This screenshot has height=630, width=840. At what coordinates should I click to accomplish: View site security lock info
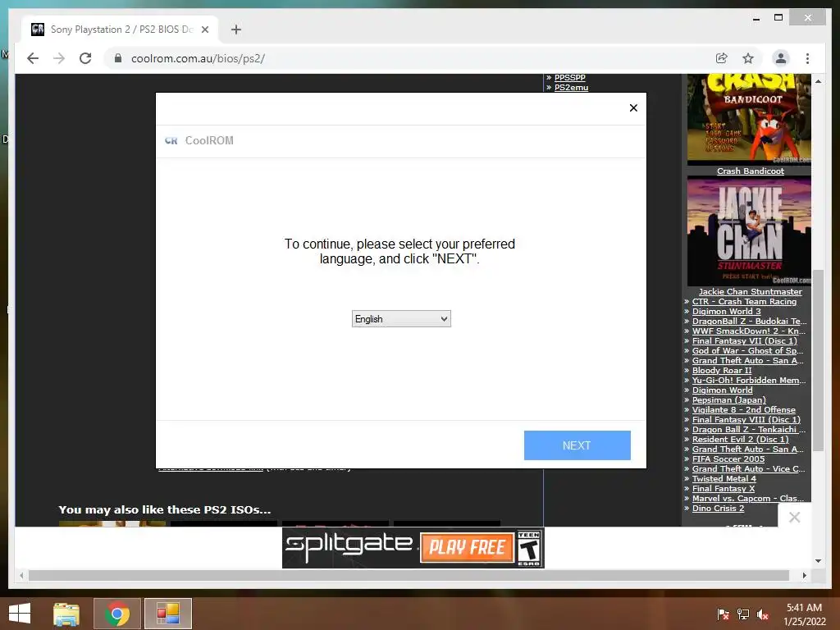(x=118, y=58)
